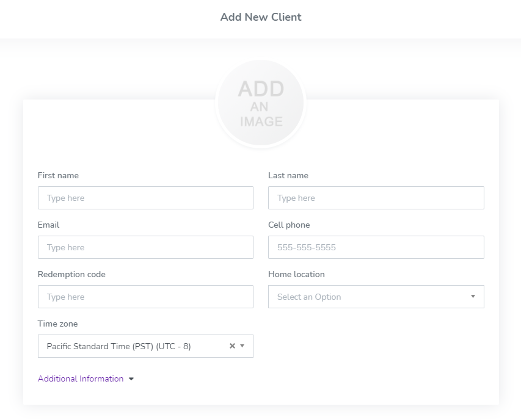
Task: Click the Home location label
Action: point(296,274)
